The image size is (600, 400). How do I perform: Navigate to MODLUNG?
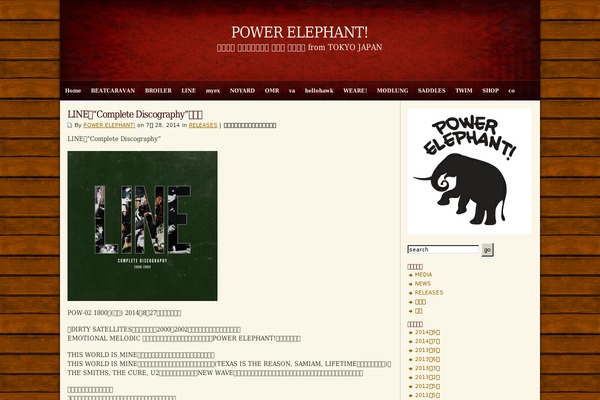pos(392,91)
